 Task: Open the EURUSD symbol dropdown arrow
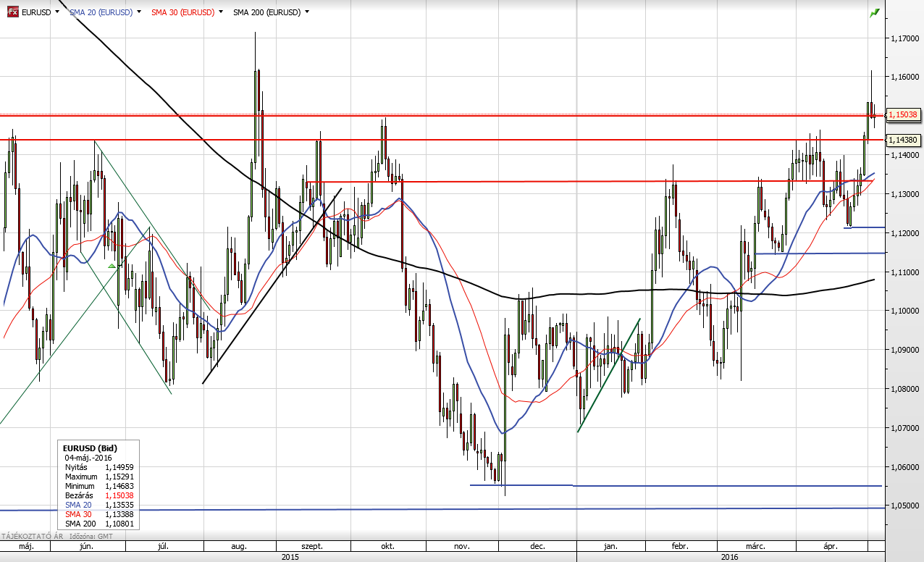point(56,12)
